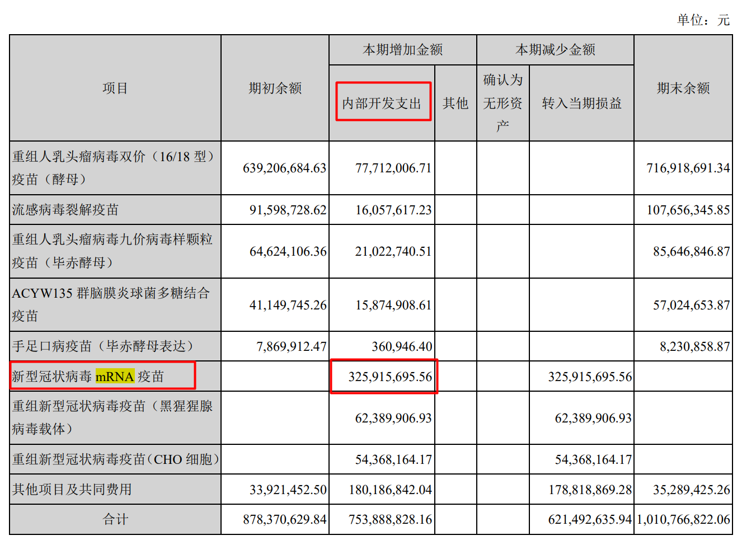Click the row label 重组人乳头瘤病毒双价（16/18 型）疫苗

(x=115, y=168)
